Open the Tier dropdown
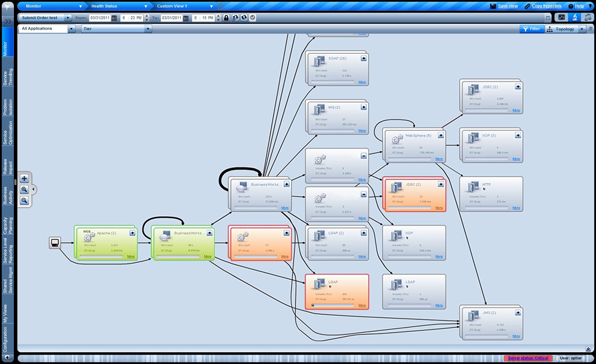The height and width of the screenshot is (364, 596). (148, 29)
